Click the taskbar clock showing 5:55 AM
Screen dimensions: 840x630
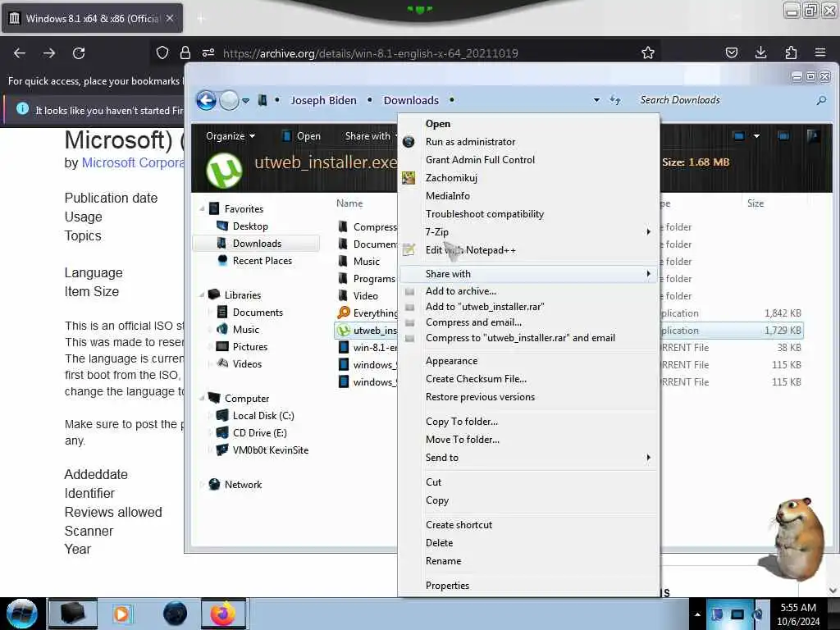(798, 614)
